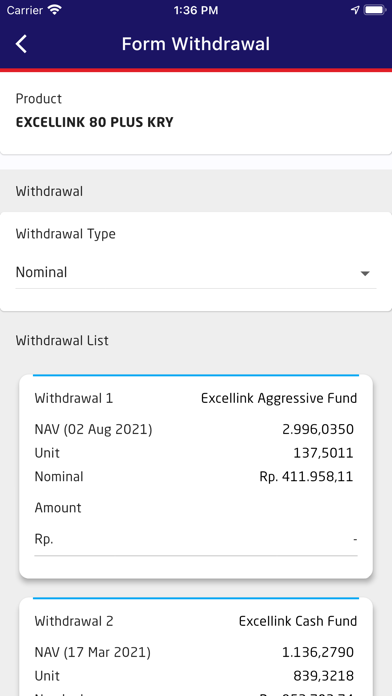
Task: Tap the Withdrawal 2 label
Action: pos(74,621)
